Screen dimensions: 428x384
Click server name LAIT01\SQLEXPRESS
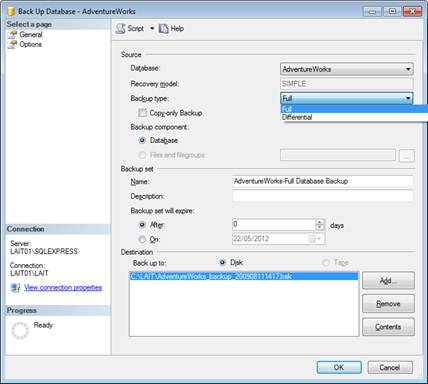point(44,251)
